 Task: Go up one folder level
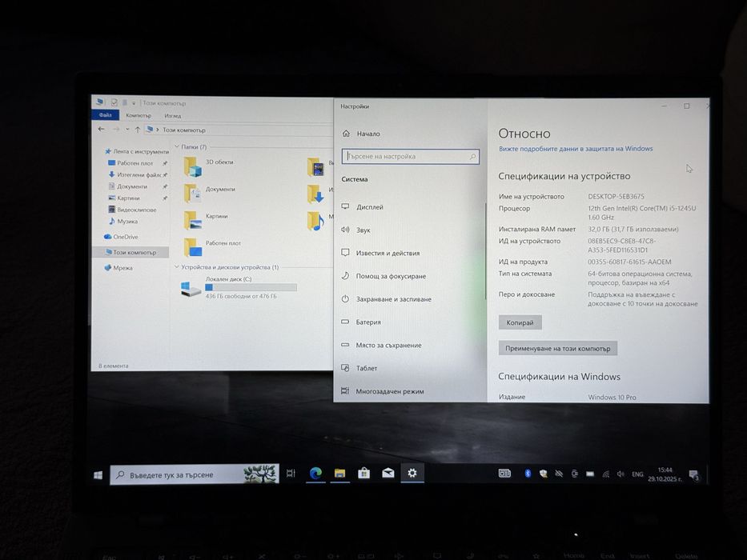tap(137, 129)
